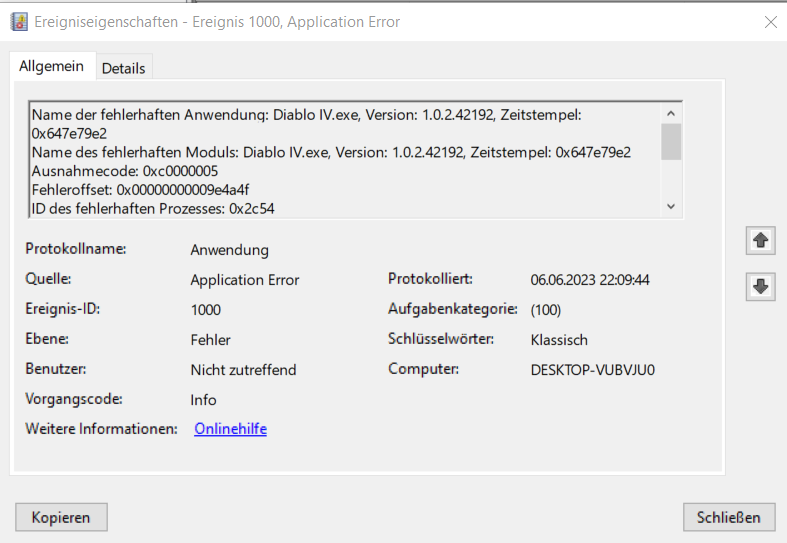
Task: Click the Vorgangscode value Info
Action: pyautogui.click(x=203, y=400)
